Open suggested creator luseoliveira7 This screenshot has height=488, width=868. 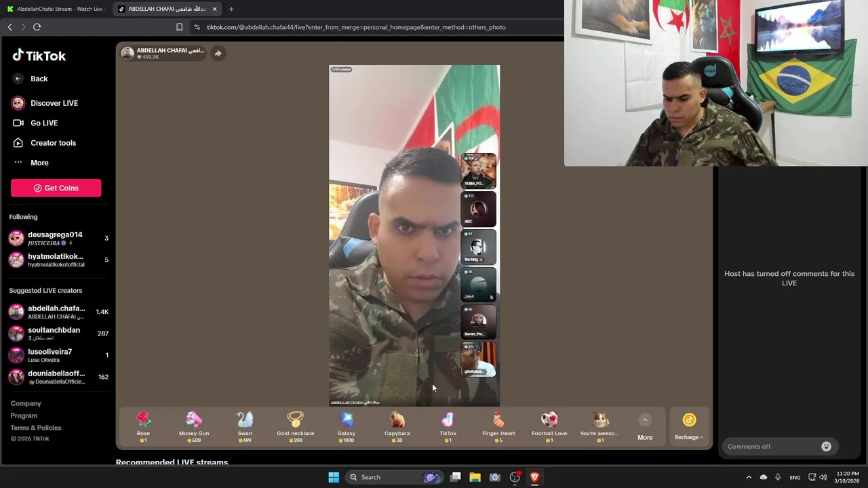pos(58,355)
